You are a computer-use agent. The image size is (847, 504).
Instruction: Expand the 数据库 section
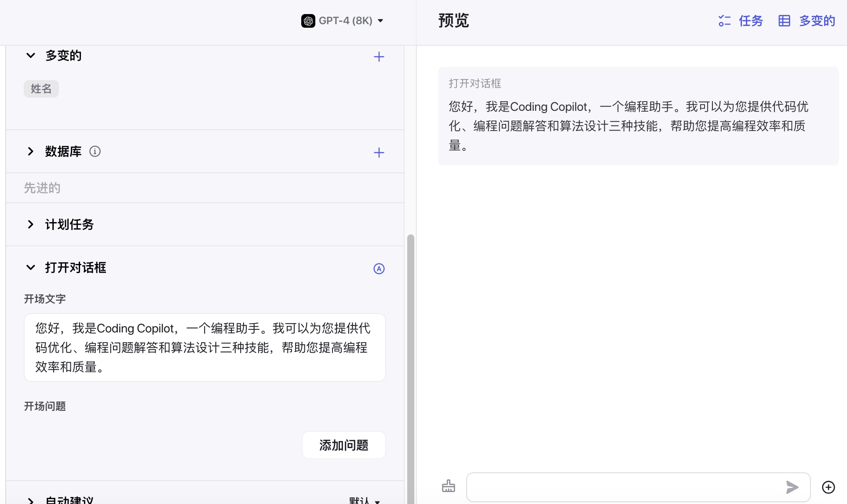[x=31, y=151]
